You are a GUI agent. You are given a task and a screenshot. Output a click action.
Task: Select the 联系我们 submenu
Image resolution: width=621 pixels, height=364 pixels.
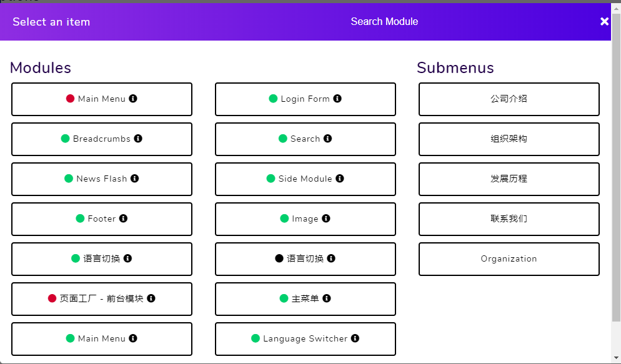coord(509,219)
